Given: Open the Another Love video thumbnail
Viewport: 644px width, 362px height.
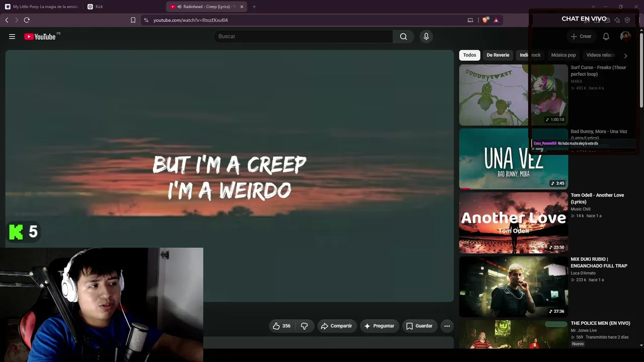Looking at the screenshot, I should click(x=513, y=223).
